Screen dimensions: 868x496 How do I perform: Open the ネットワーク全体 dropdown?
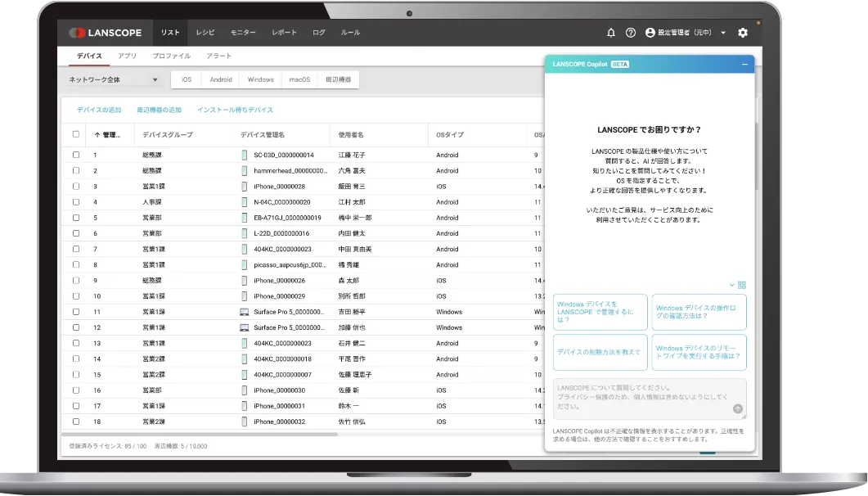pyautogui.click(x=110, y=80)
